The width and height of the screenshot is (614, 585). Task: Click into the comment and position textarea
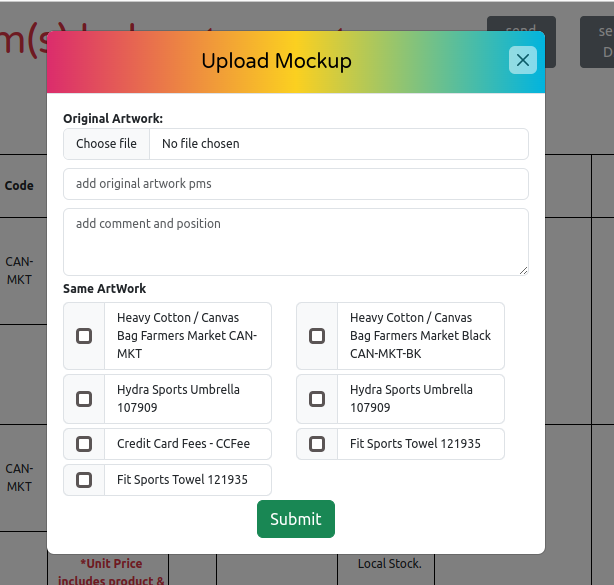click(295, 241)
